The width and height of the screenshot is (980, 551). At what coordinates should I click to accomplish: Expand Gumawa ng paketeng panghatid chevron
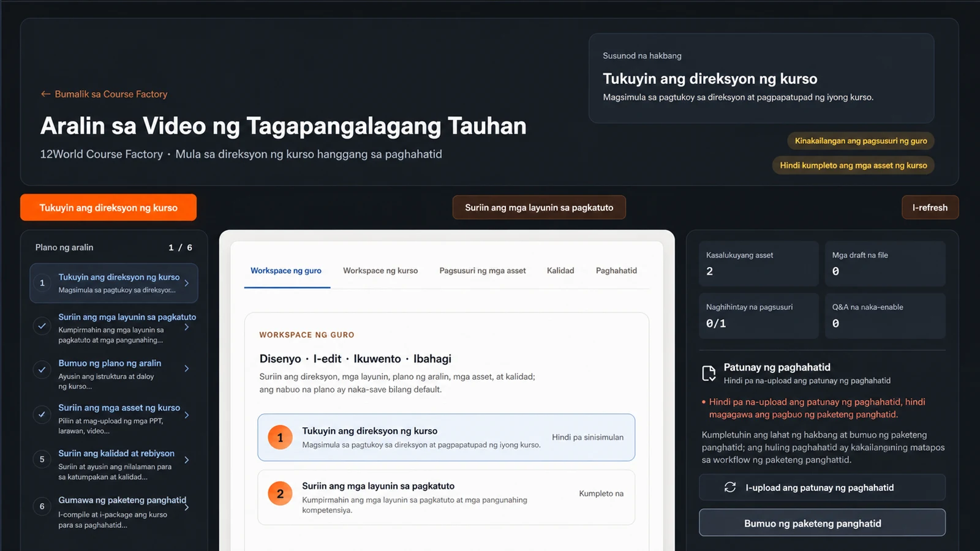(187, 507)
